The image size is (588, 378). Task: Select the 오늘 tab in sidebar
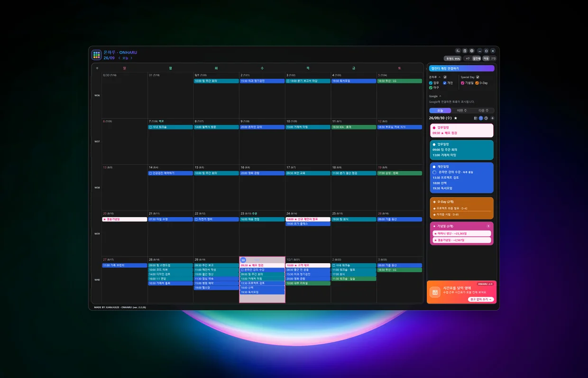440,111
